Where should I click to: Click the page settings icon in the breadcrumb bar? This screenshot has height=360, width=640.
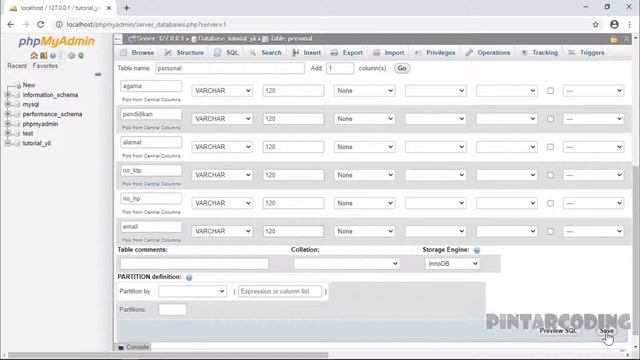tap(613, 39)
